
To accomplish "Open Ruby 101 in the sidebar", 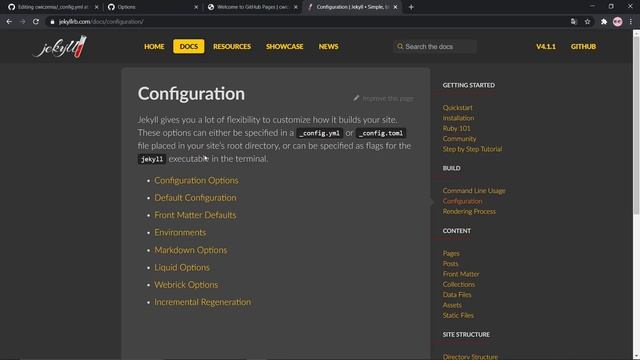I will tap(456, 128).
